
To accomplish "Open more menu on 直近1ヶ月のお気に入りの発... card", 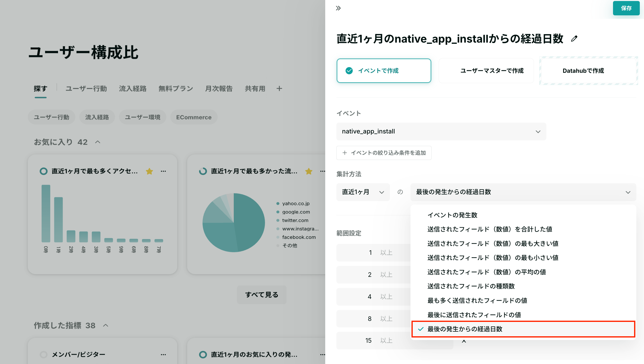I will (323, 355).
